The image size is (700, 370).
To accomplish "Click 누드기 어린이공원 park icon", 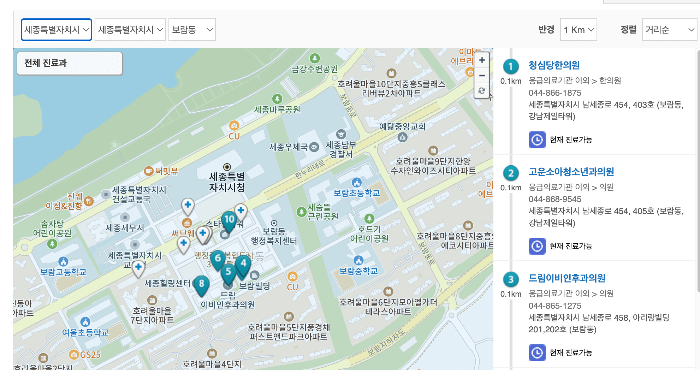I will 369,219.
